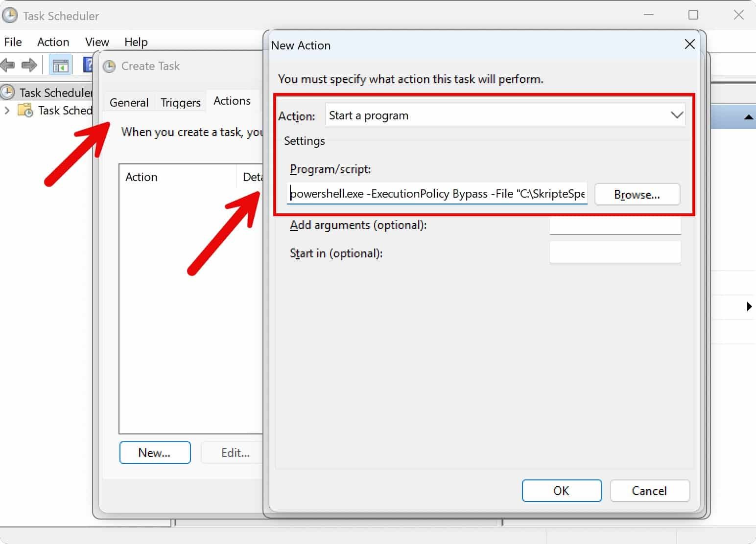Confirm the New Action with OK
The height and width of the screenshot is (544, 756).
[561, 491]
